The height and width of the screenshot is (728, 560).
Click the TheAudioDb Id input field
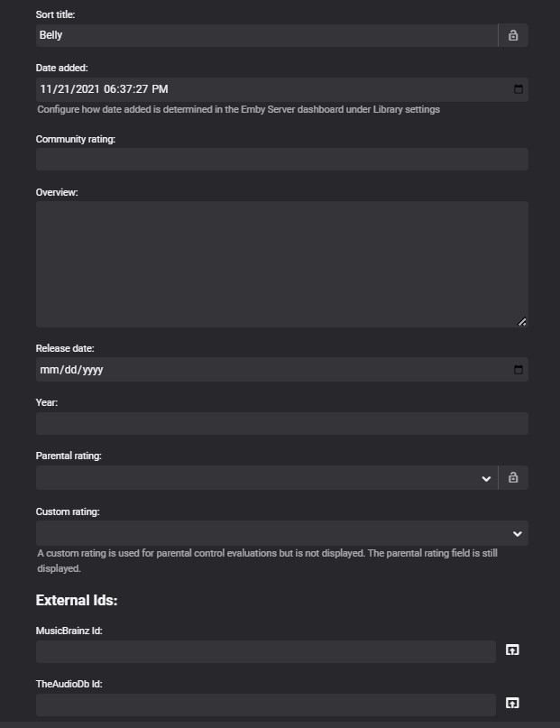click(x=265, y=705)
